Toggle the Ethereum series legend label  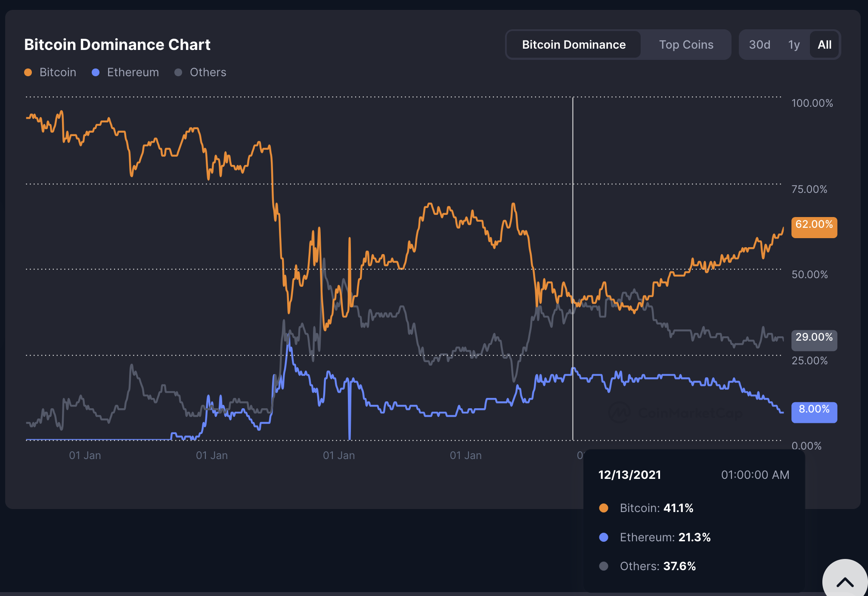tap(133, 72)
